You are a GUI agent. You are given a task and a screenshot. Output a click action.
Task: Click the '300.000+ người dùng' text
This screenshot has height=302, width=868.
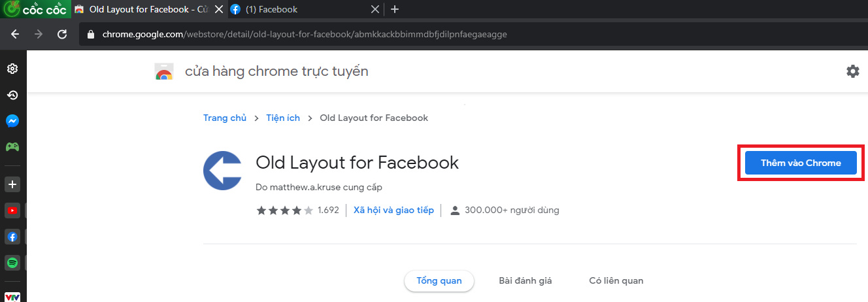(512, 210)
